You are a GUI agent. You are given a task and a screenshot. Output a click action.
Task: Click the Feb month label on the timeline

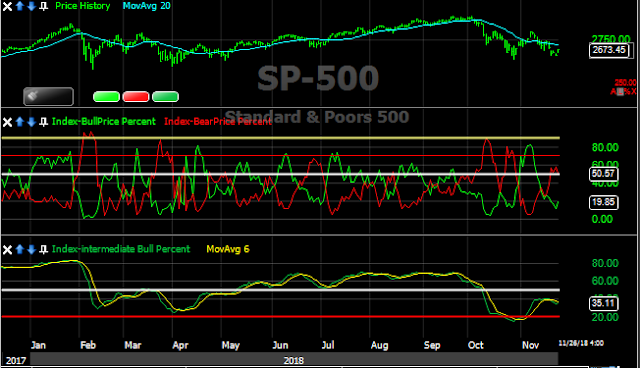pyautogui.click(x=88, y=346)
